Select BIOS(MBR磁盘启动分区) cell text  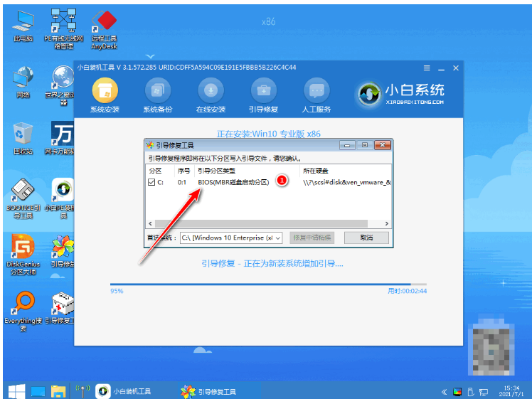(x=233, y=182)
